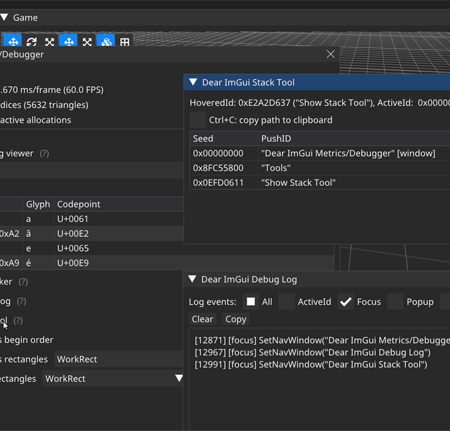Toggle the grid icon in the Game toolbar
The height and width of the screenshot is (431, 450).
[x=125, y=42]
